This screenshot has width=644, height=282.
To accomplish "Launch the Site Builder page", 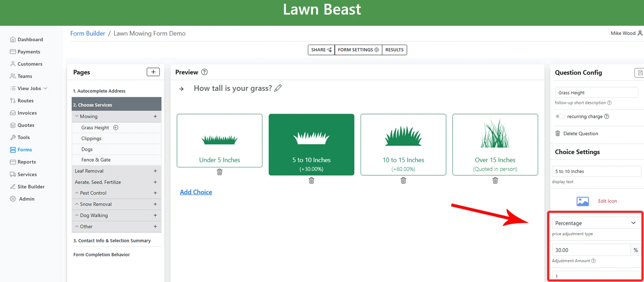I will [x=27, y=187].
